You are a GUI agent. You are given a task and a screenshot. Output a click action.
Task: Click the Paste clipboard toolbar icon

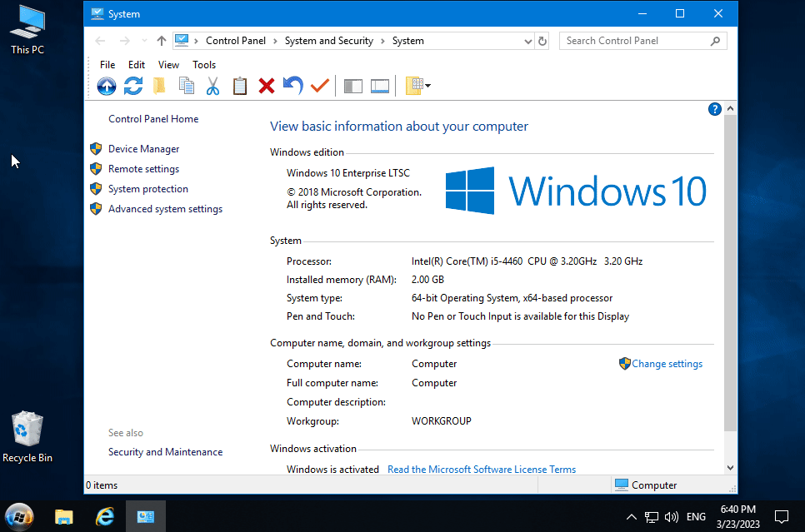point(240,86)
